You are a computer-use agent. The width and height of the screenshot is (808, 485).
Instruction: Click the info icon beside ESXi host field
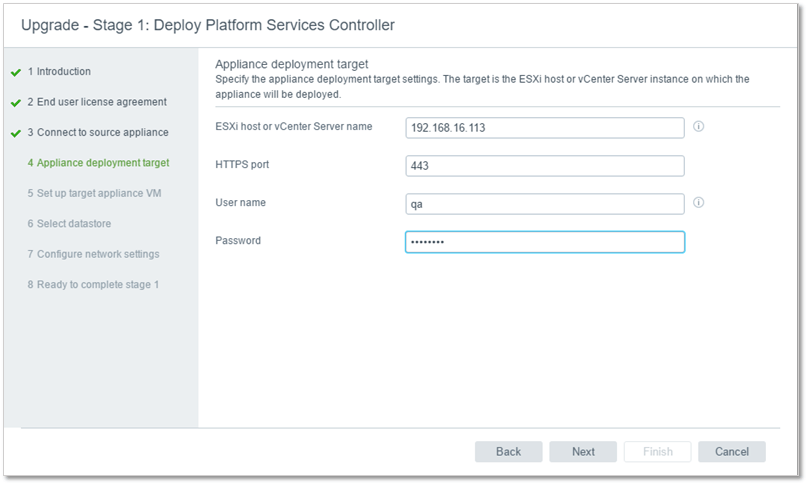click(698, 127)
